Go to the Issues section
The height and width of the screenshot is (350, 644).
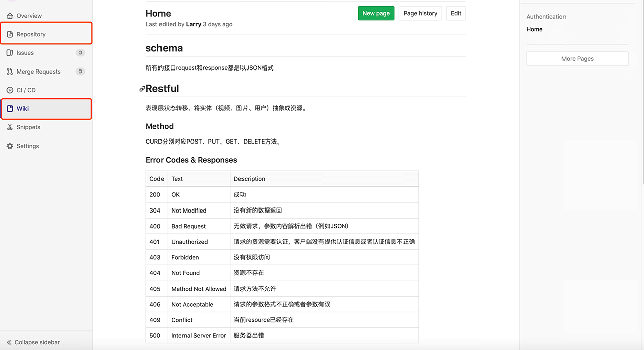(25, 53)
